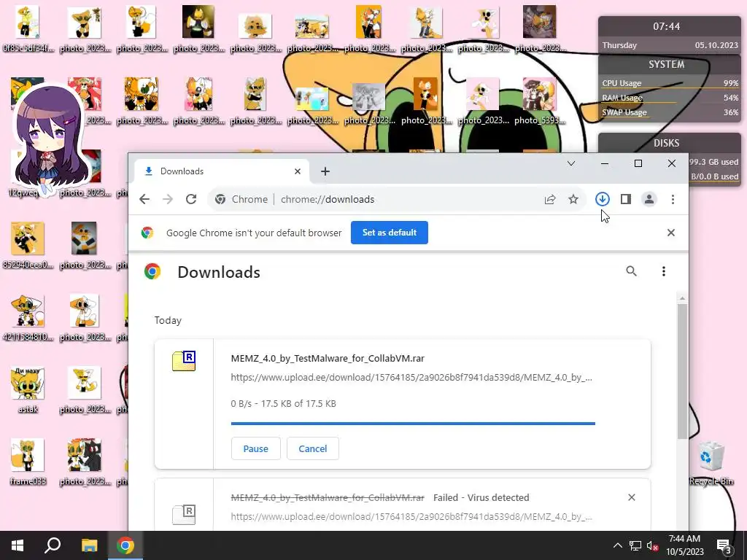
Task: Click the download progress bar
Action: [x=413, y=423]
